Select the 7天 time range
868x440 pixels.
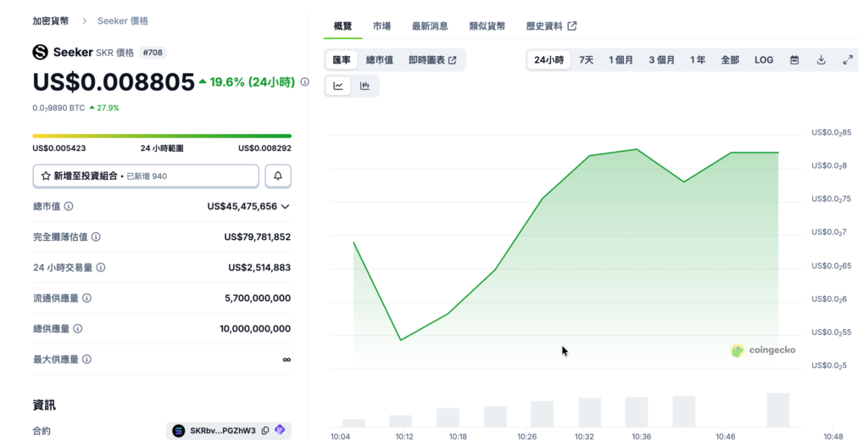[587, 60]
